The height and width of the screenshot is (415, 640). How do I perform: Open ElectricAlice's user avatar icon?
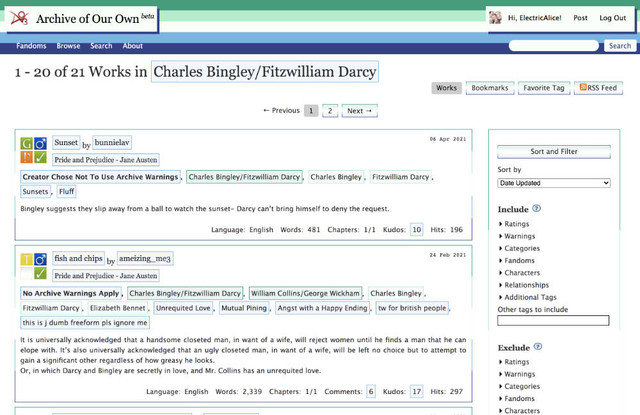click(x=495, y=18)
